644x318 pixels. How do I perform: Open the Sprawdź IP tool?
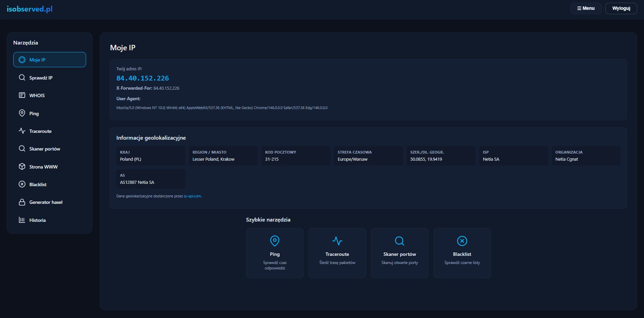(x=50, y=77)
